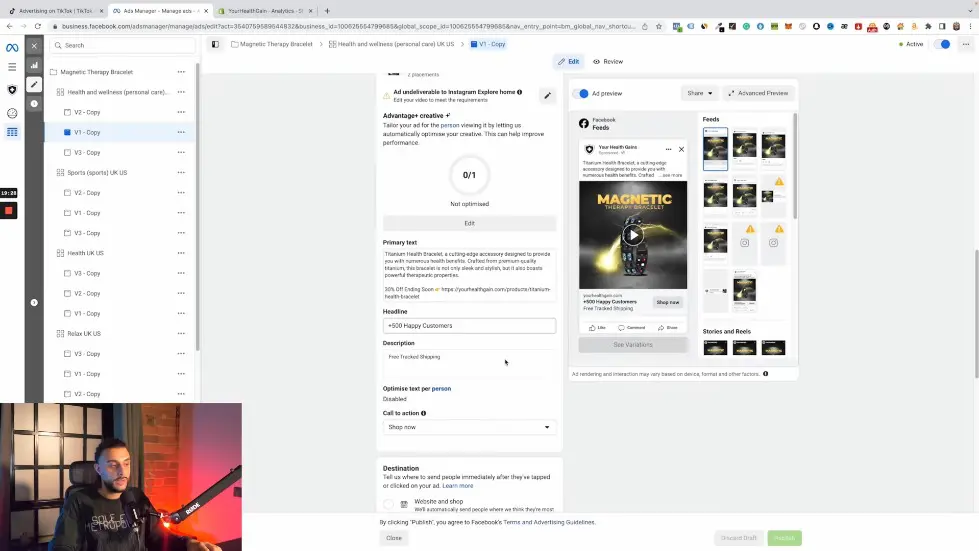
Task: Close the editing pane with X icon
Action: (x=34, y=46)
